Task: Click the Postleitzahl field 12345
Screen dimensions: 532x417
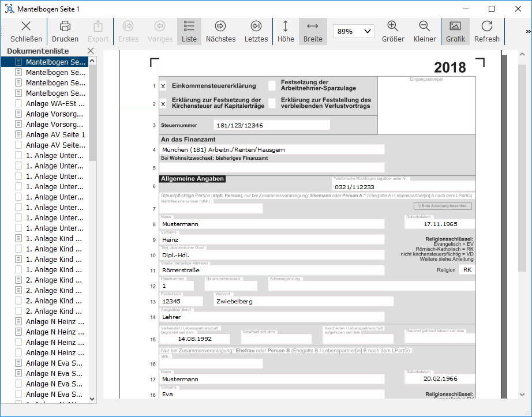Action: (x=181, y=302)
